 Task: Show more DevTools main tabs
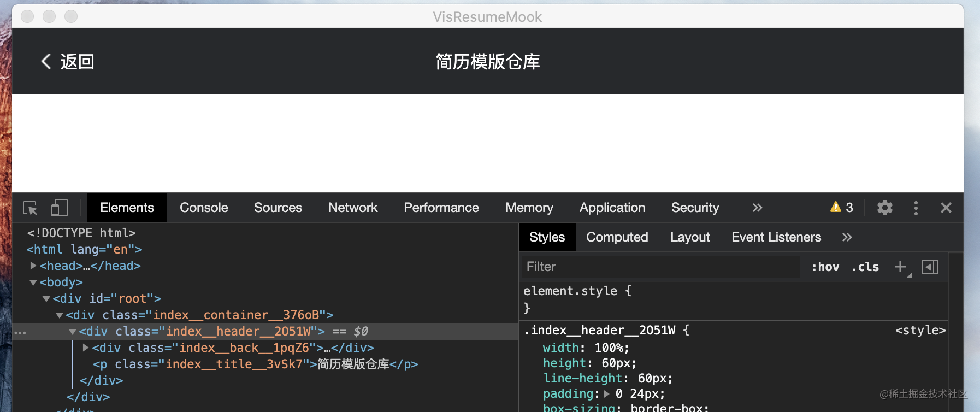(757, 208)
